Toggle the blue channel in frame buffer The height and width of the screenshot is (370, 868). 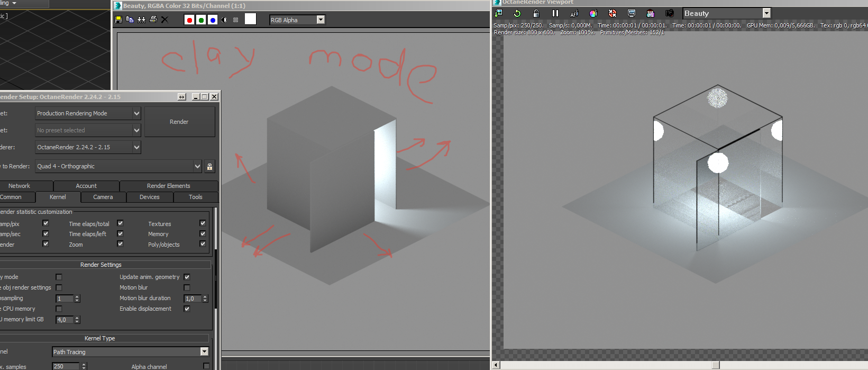pos(213,20)
